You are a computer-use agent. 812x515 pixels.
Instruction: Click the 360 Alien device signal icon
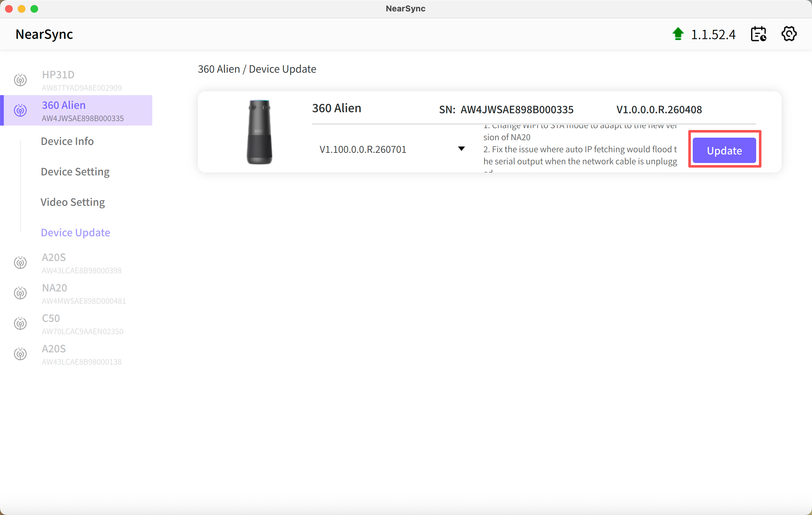click(x=20, y=110)
